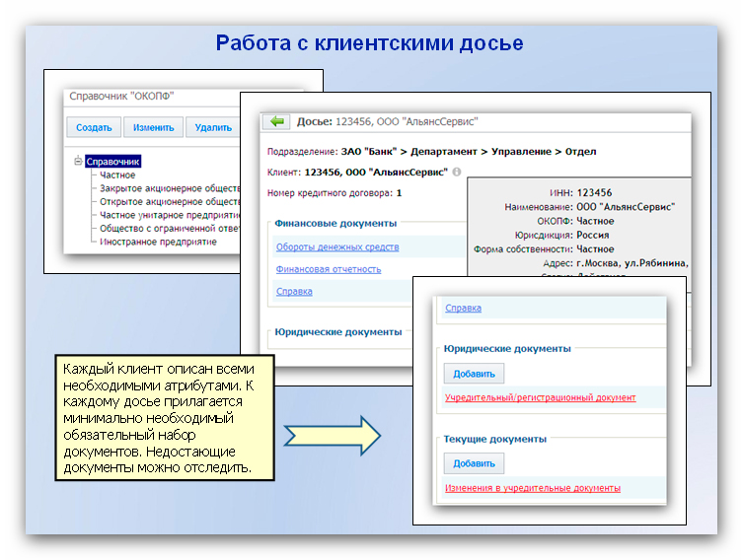Screen dimensions: 743x560
Task: Click the Создать button
Action: (x=94, y=127)
